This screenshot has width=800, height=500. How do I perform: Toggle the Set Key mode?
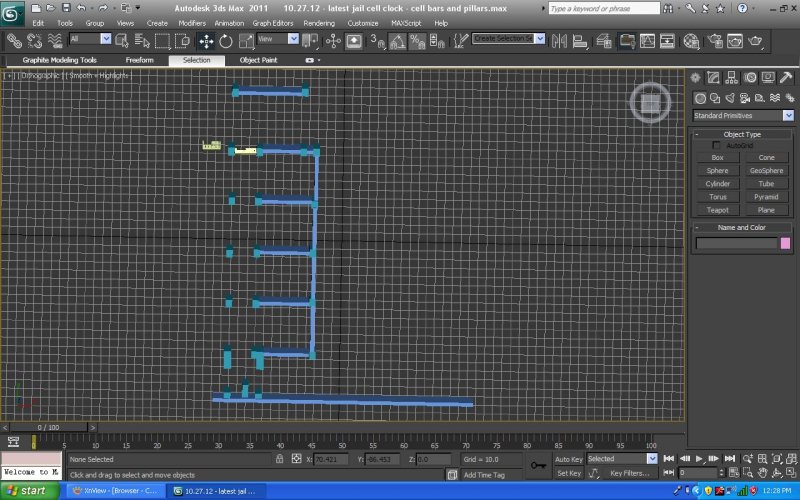568,473
